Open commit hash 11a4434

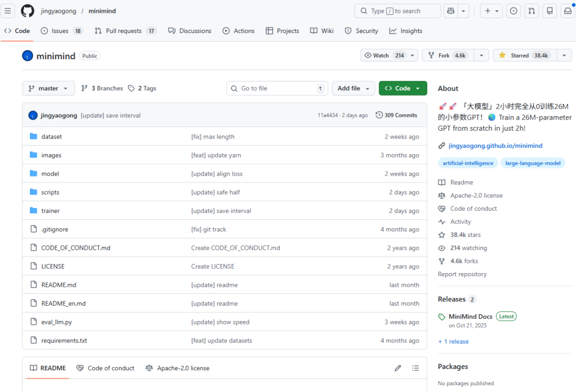(327, 115)
